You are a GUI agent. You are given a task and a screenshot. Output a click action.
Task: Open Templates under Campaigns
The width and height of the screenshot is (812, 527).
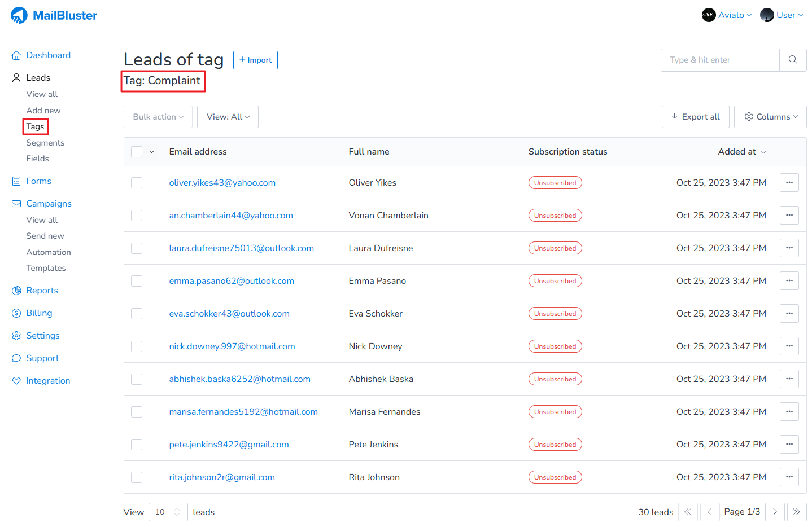(x=46, y=268)
